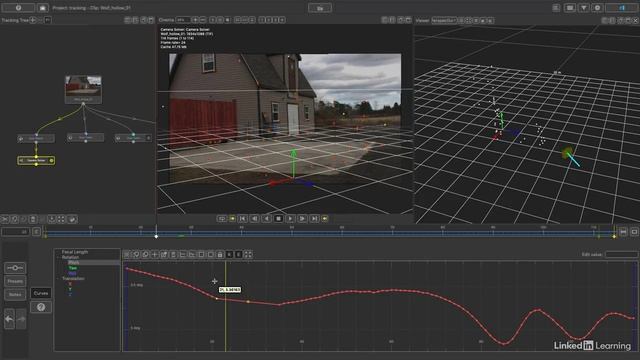Viewport: 640px width, 360px height.
Task: Click the cut node scissors icon
Action: tap(5, 220)
